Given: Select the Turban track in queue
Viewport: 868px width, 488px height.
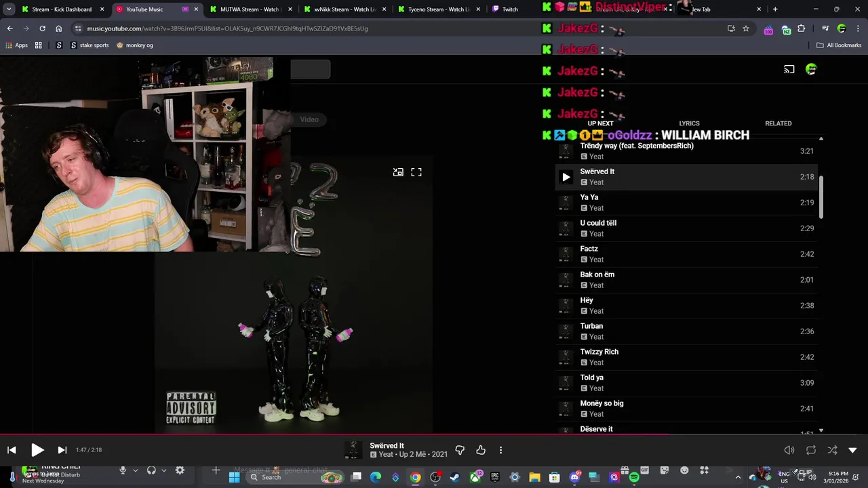Looking at the screenshot, I should (x=686, y=331).
